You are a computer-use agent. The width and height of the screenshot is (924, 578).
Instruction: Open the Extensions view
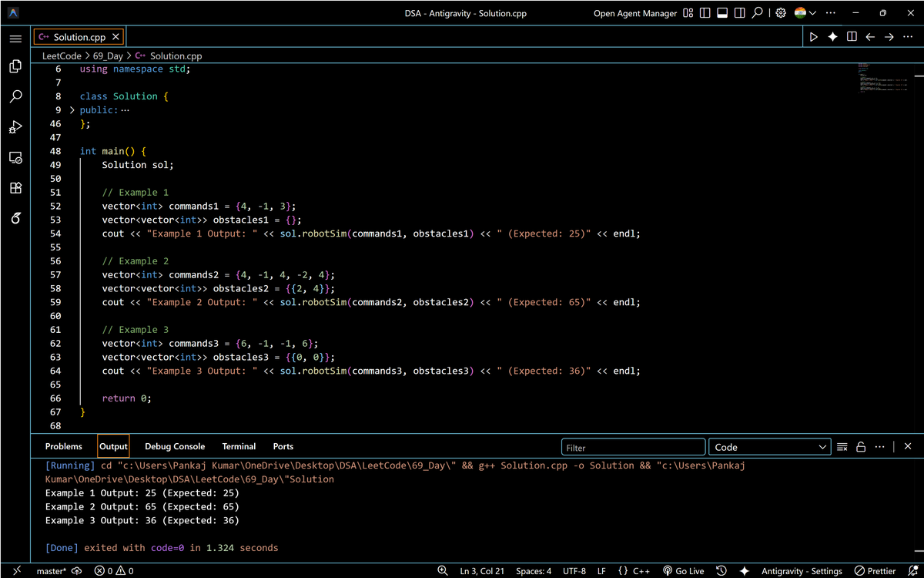coord(15,187)
